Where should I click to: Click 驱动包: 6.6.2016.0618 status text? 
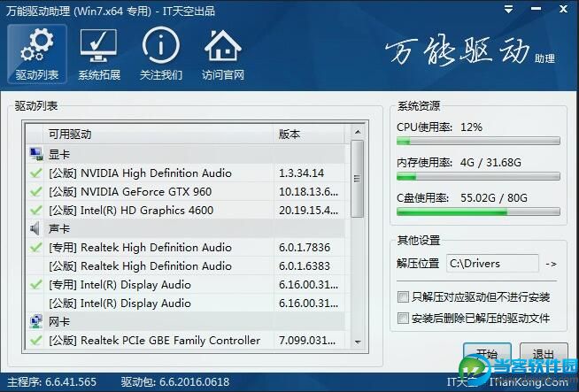(x=175, y=381)
